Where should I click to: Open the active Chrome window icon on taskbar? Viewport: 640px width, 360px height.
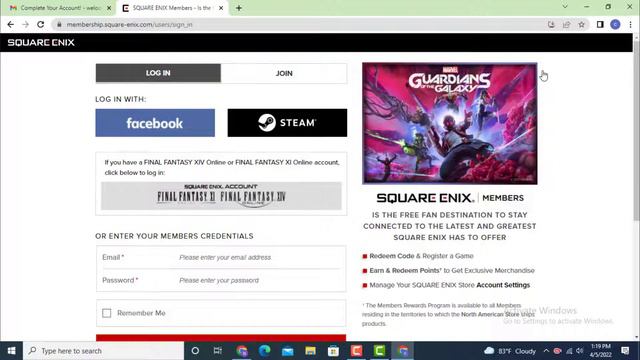[403, 351]
